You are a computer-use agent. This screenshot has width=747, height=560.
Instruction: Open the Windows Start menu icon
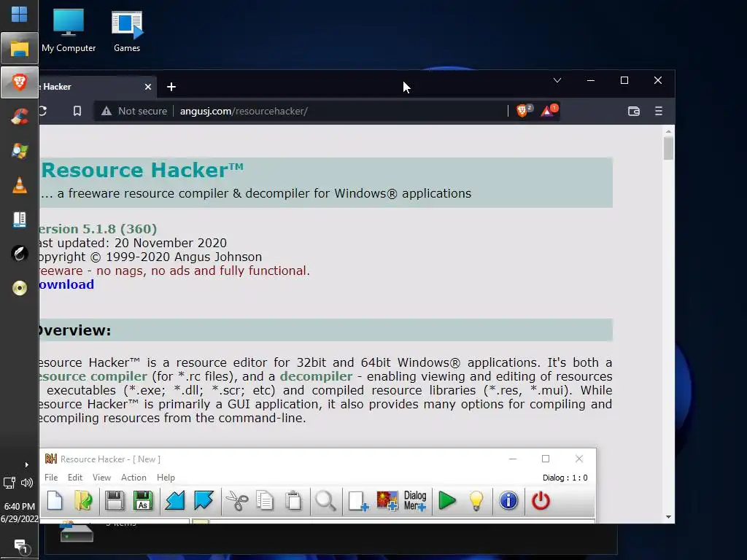pos(19,15)
